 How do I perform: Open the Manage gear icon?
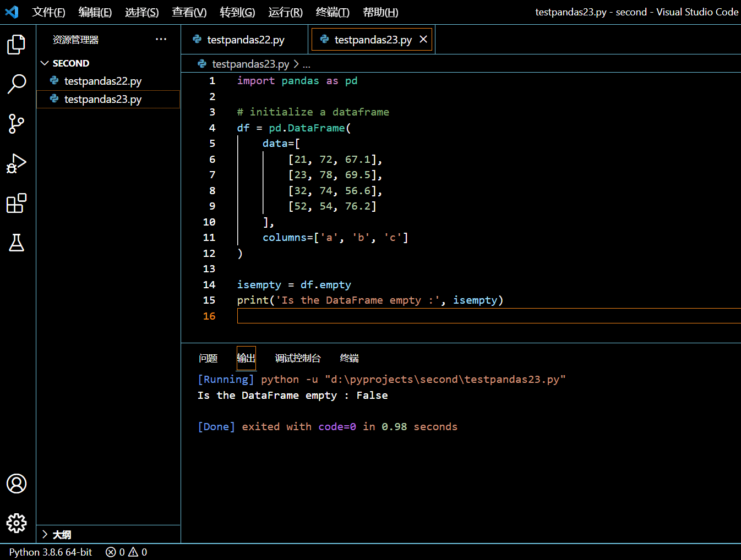point(17,523)
